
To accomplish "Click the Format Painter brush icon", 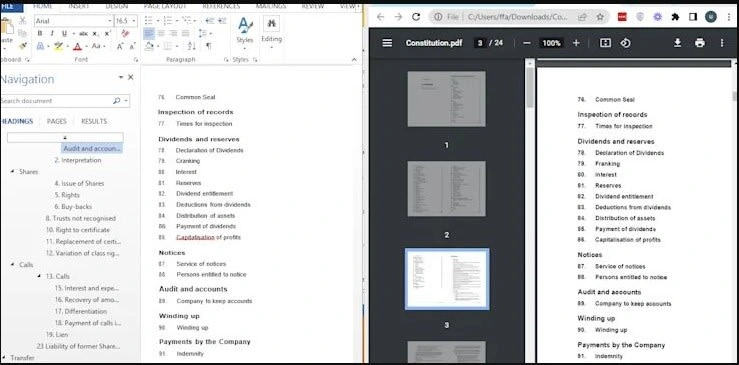I will [23, 46].
